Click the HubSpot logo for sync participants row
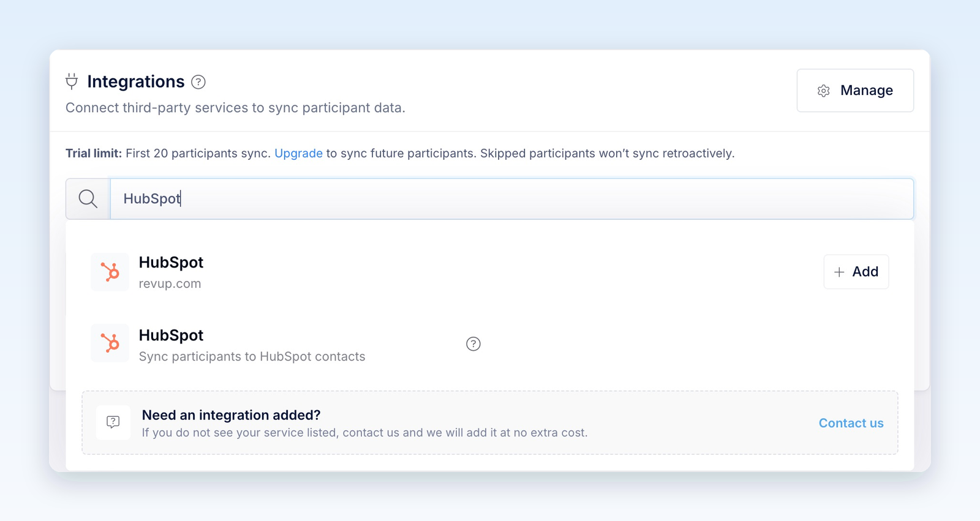The image size is (980, 521). [110, 343]
